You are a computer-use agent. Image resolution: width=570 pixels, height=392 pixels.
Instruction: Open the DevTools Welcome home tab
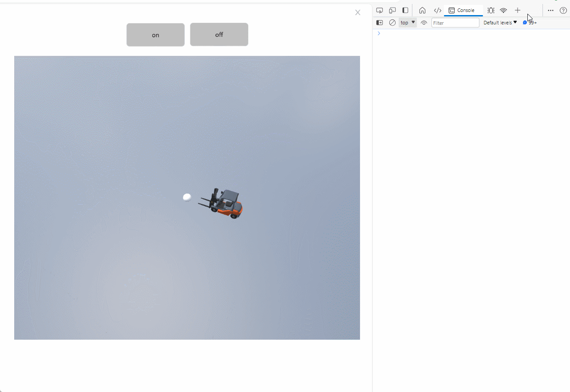pyautogui.click(x=422, y=10)
